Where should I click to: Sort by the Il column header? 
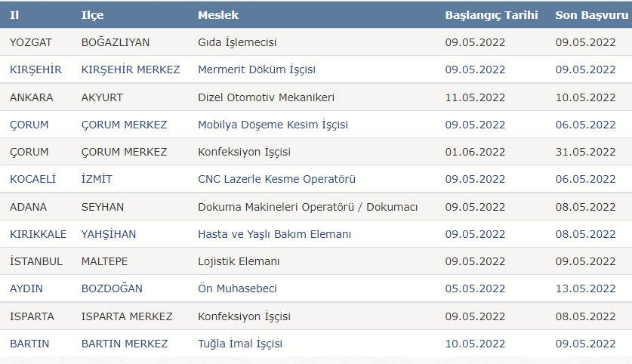pos(14,15)
